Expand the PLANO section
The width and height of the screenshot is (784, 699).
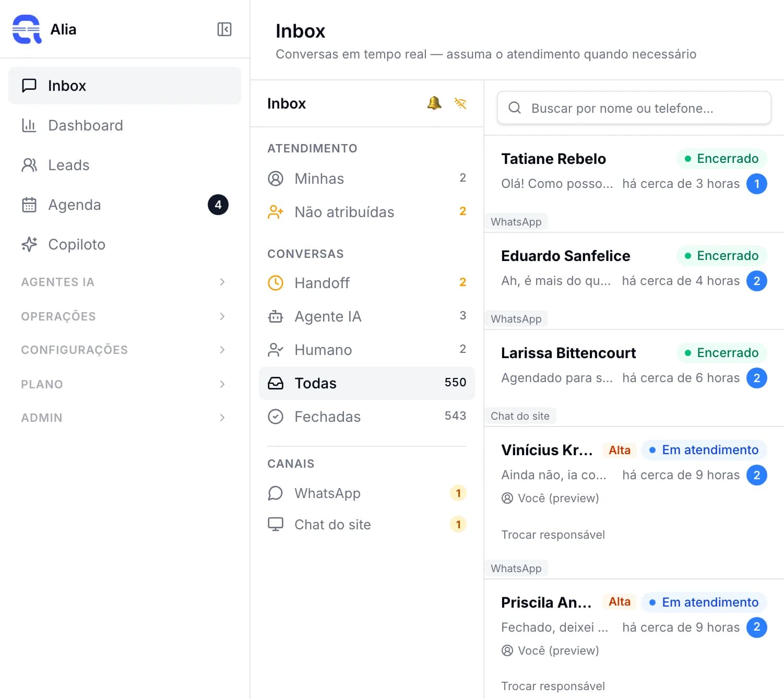[x=124, y=384]
